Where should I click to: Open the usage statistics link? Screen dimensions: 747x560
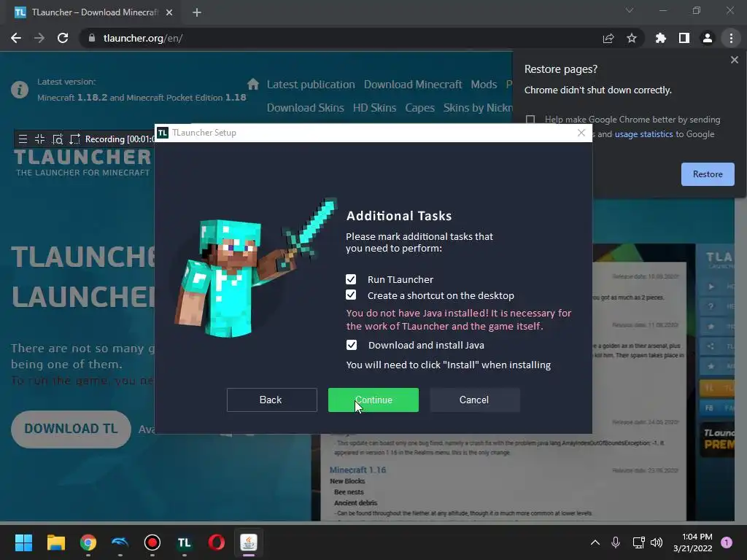643,134
